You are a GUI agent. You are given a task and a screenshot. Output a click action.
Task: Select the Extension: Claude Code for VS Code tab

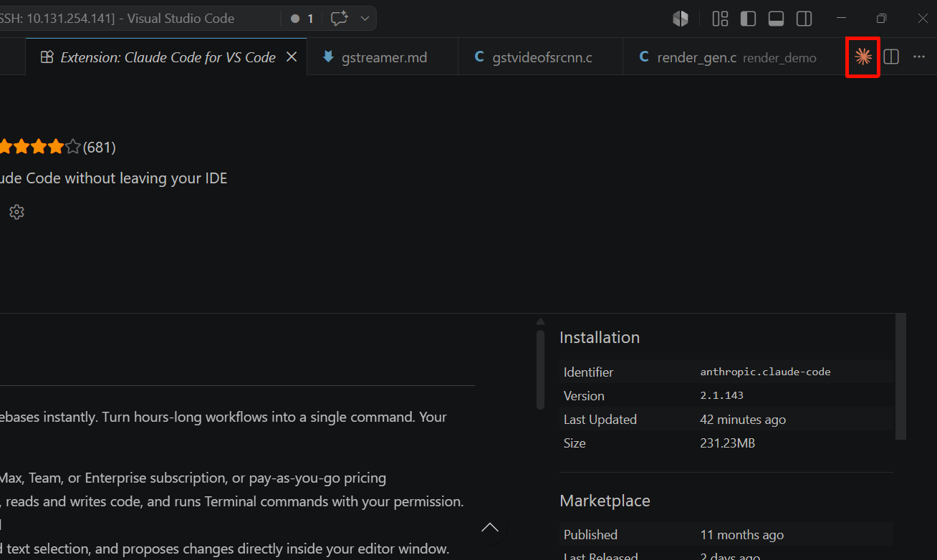pyautogui.click(x=166, y=57)
